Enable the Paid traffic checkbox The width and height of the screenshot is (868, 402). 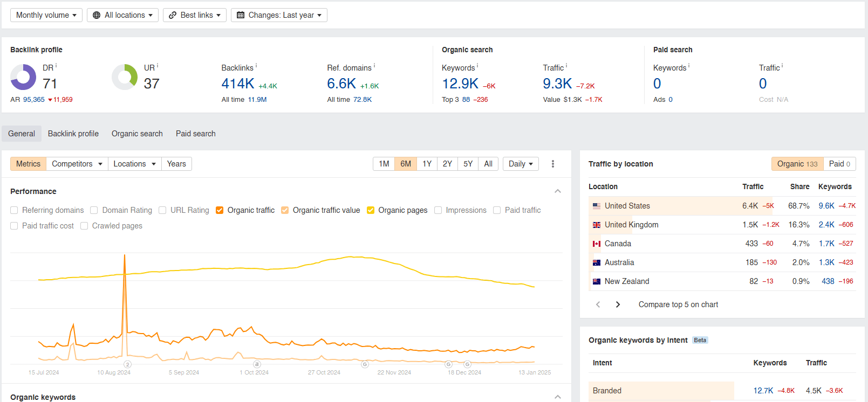[x=497, y=210]
